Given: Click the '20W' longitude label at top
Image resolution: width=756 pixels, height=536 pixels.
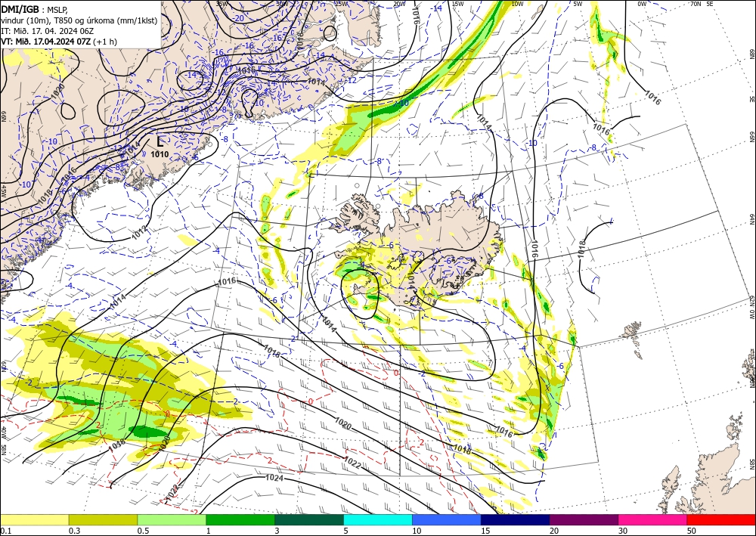Looking at the screenshot, I should tap(398, 4).
